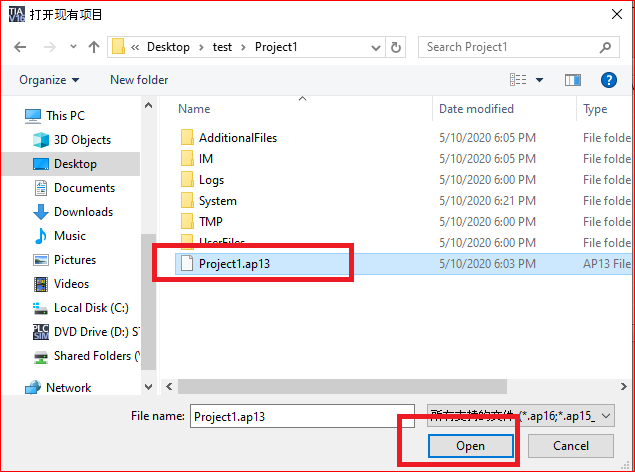The image size is (635, 472).
Task: Toggle the preview pane icon
Action: tap(573, 80)
